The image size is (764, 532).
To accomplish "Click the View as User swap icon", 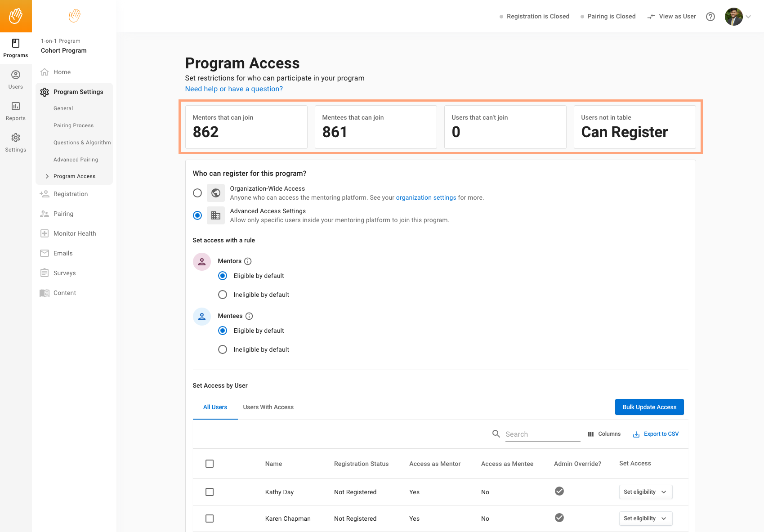I will tap(651, 17).
